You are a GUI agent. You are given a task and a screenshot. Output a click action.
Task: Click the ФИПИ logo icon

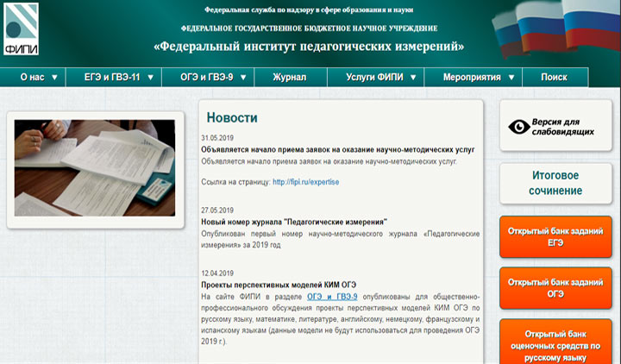(21, 28)
